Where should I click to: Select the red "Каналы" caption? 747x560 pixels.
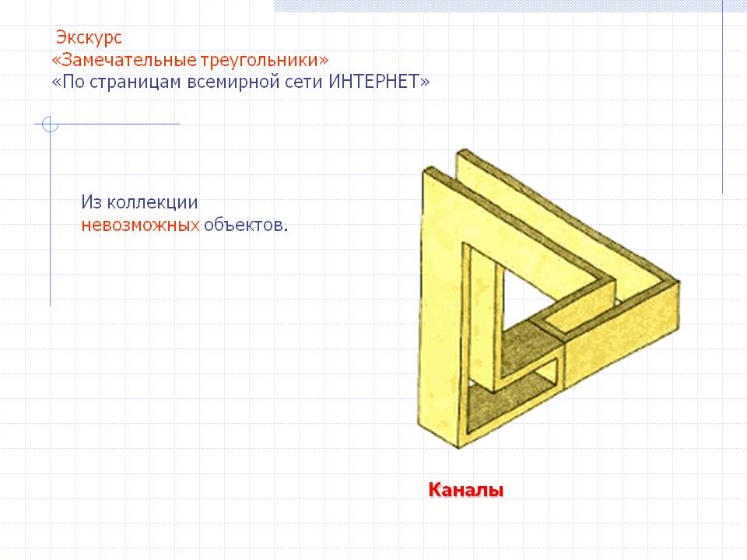[x=466, y=490]
